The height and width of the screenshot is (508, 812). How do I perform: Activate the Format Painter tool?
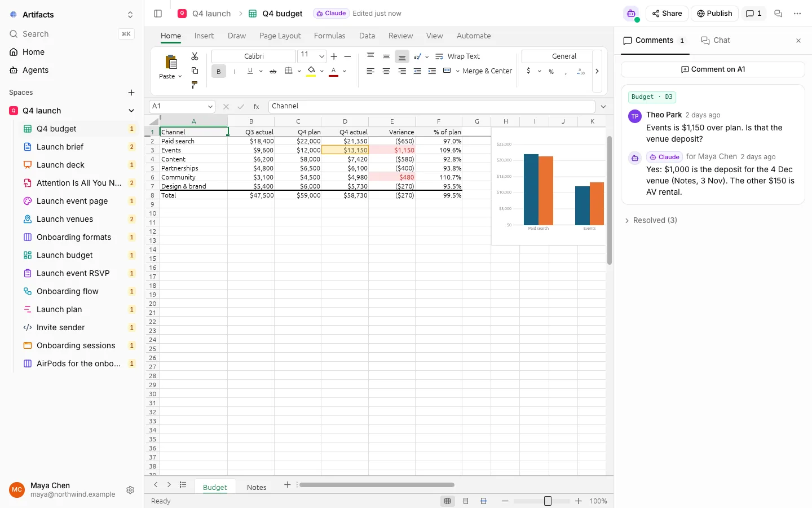tap(195, 85)
